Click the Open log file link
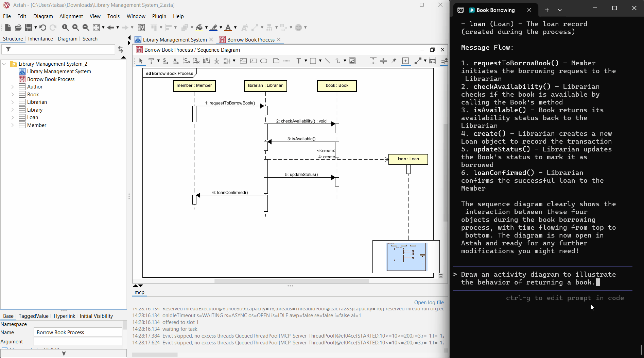 429,303
